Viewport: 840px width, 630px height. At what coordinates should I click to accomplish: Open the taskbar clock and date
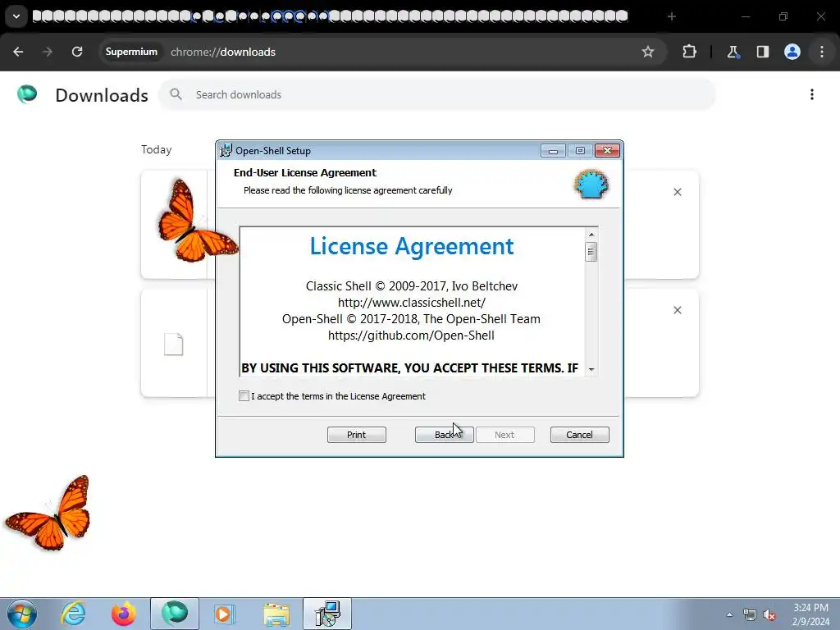pos(810,614)
